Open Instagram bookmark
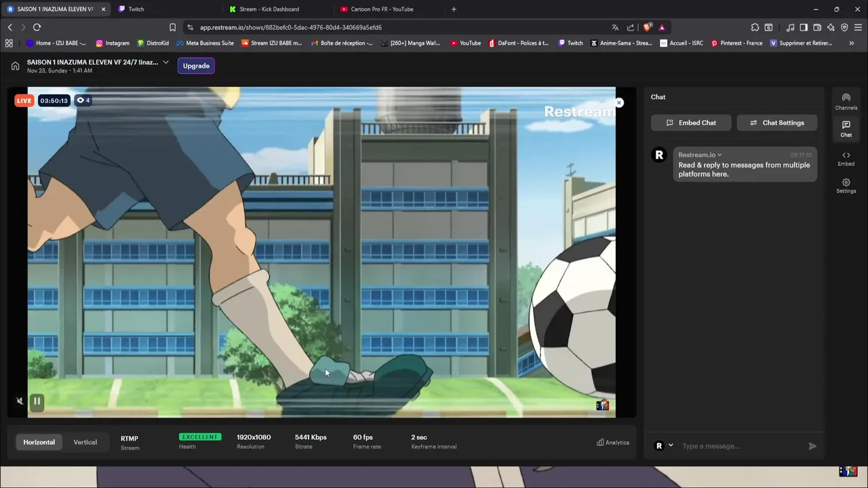 (113, 43)
